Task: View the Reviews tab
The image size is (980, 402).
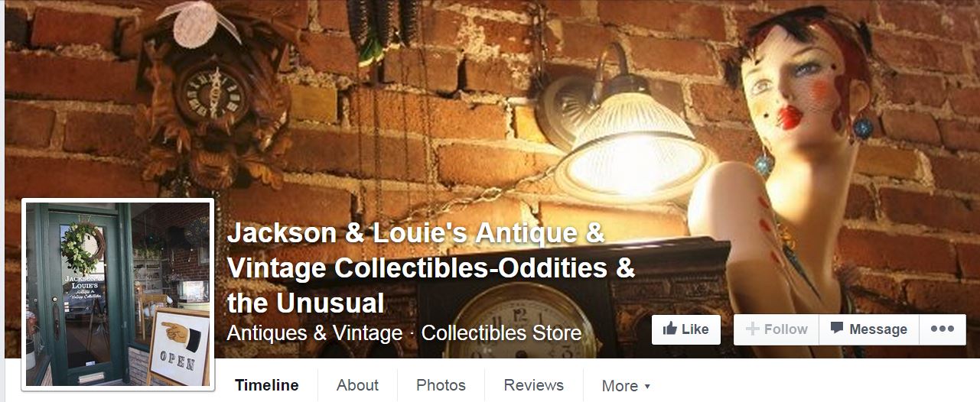Action: [533, 385]
